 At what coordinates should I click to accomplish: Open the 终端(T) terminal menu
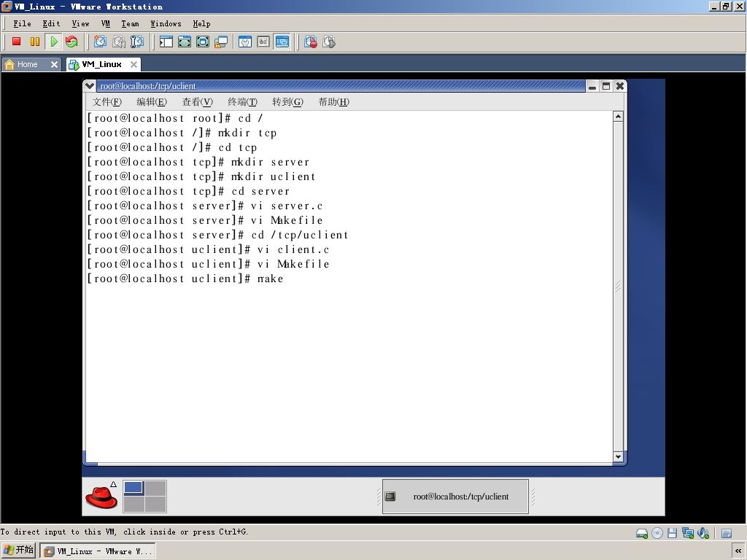[x=242, y=102]
